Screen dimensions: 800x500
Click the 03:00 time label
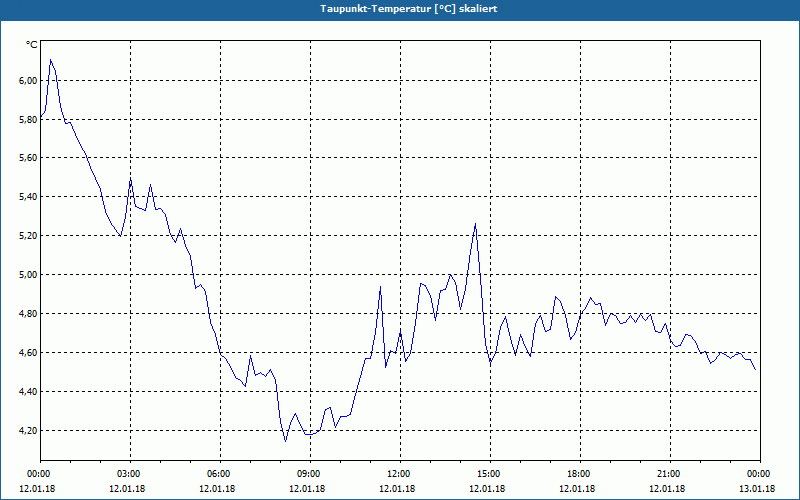(x=130, y=474)
